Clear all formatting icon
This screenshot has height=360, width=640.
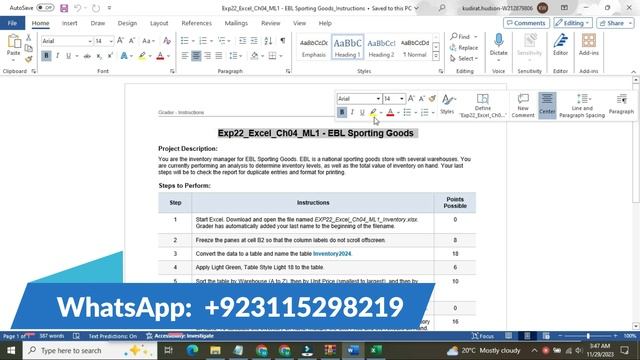pyautogui.click(x=167, y=41)
